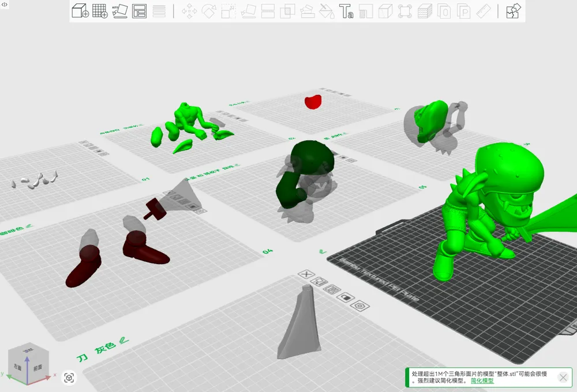Open the Support painting tool
The height and width of the screenshot is (392, 577).
tap(308, 11)
